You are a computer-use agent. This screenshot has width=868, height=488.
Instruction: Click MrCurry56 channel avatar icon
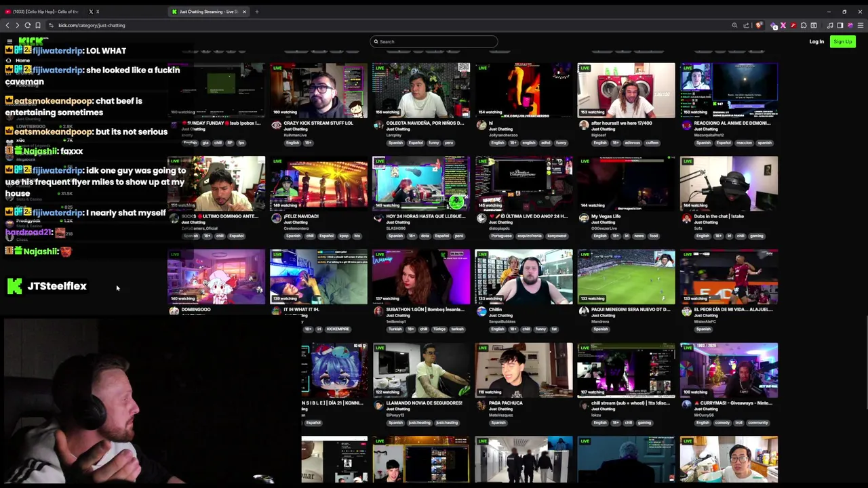[x=687, y=405]
